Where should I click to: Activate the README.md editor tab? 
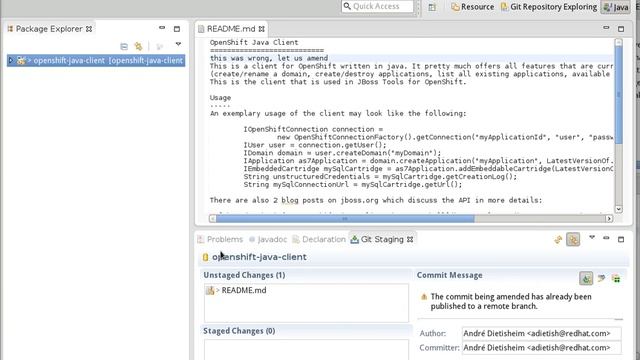coord(231,29)
